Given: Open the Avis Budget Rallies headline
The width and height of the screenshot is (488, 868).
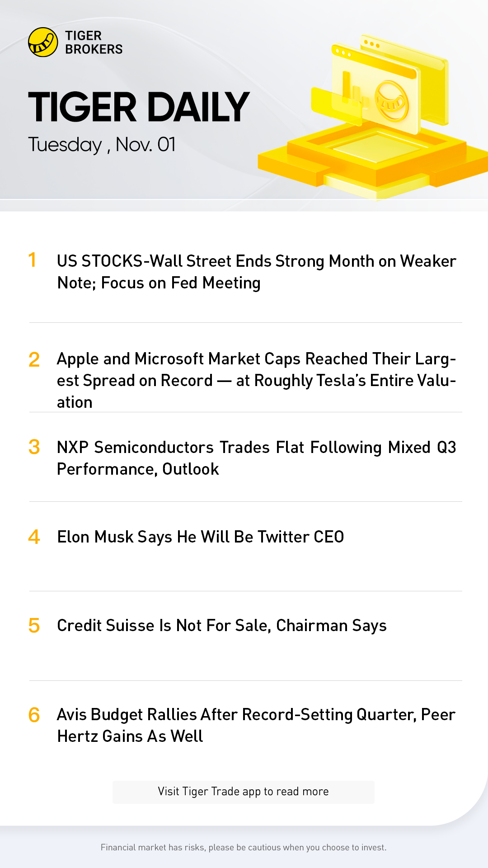Looking at the screenshot, I should click(256, 725).
